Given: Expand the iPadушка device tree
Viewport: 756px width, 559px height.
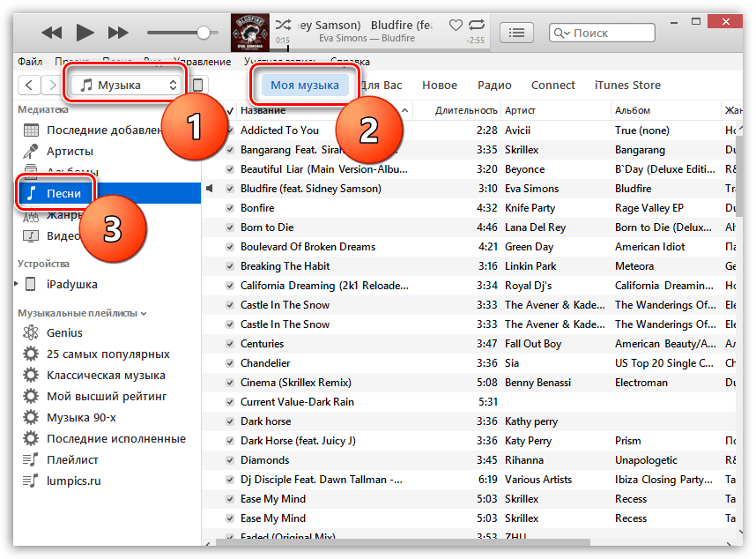Looking at the screenshot, I should [x=16, y=284].
